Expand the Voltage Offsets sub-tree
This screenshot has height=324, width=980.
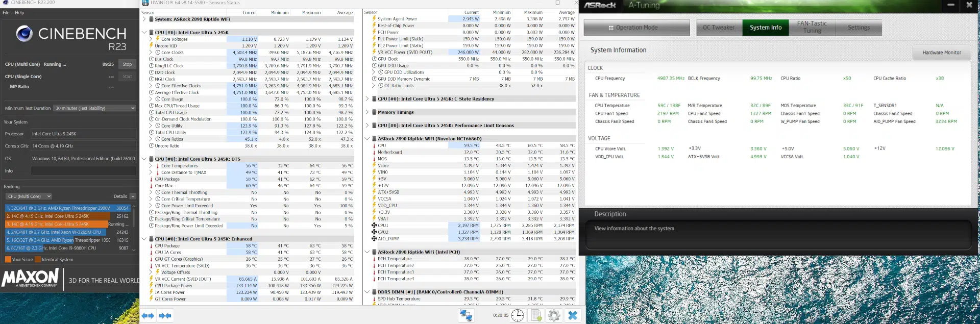coord(151,272)
